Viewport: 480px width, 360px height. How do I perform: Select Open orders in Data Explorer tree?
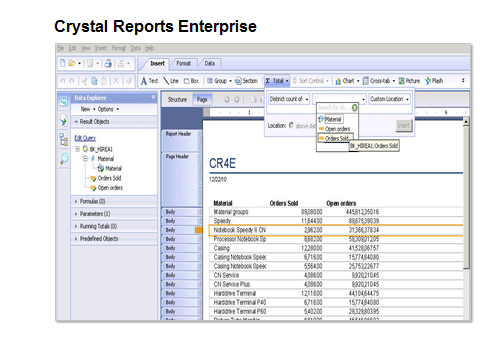(x=110, y=188)
